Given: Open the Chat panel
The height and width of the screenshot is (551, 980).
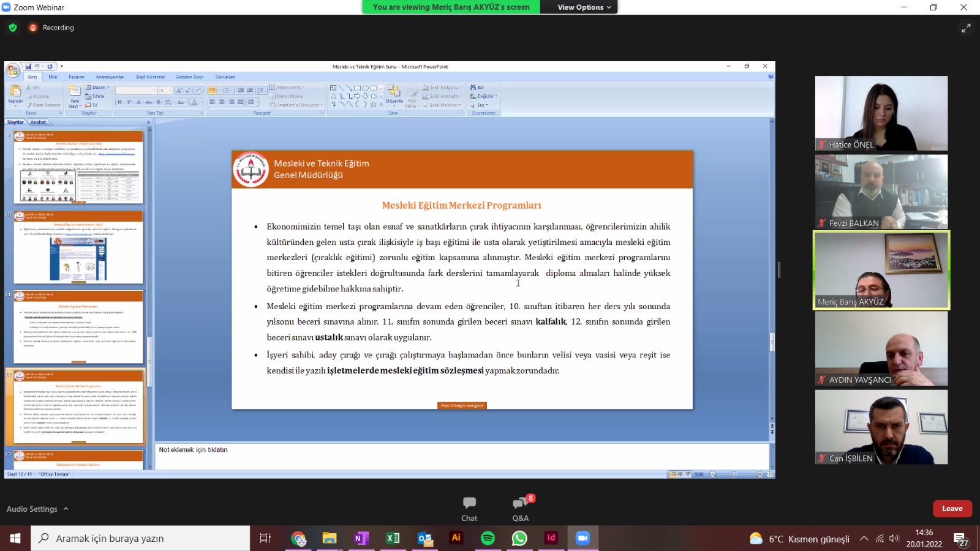Looking at the screenshot, I should coord(469,508).
